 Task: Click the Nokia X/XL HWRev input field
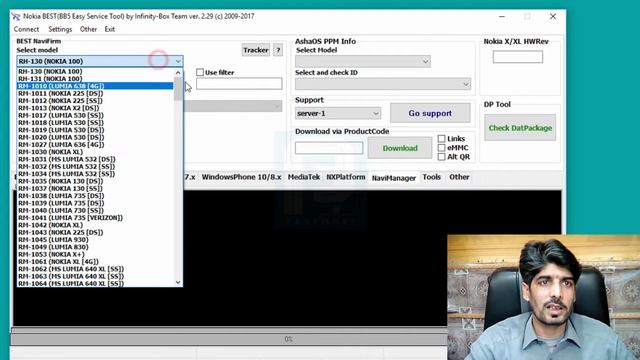518,57
